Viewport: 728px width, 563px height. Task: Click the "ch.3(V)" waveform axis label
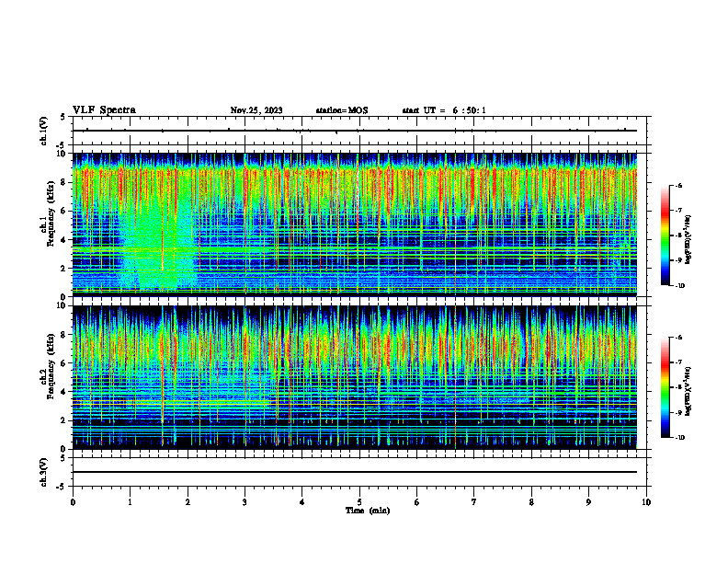coord(43,472)
